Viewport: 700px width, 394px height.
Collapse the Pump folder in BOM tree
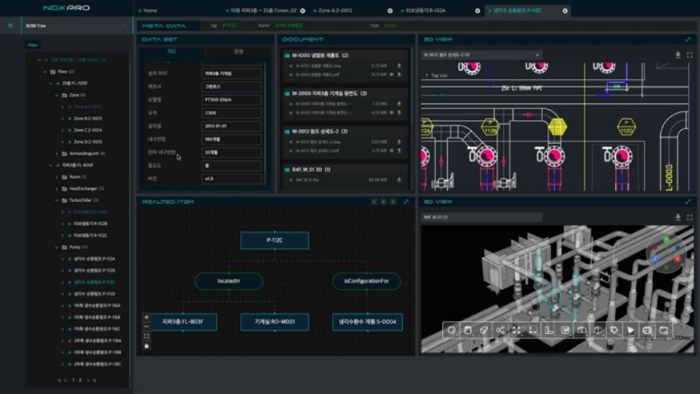point(57,247)
